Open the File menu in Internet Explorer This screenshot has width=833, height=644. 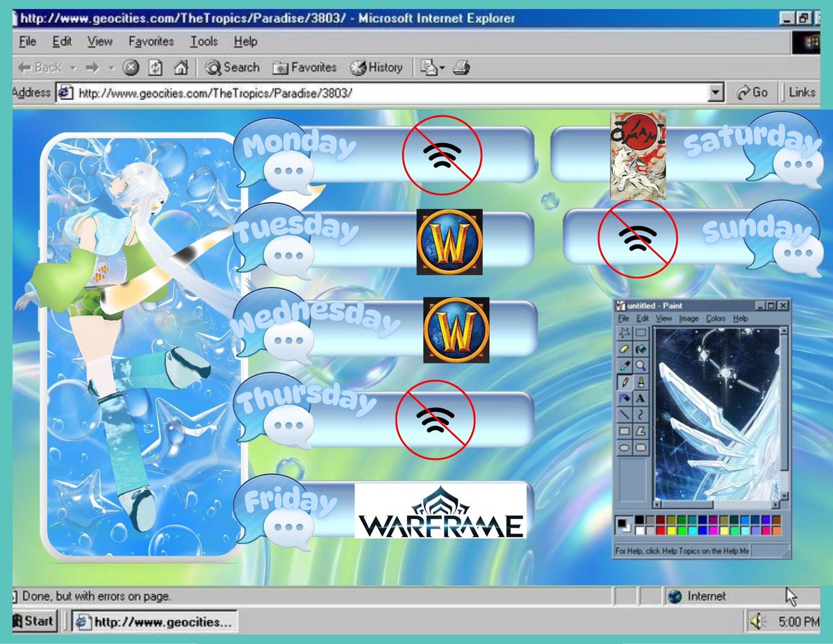[x=27, y=42]
